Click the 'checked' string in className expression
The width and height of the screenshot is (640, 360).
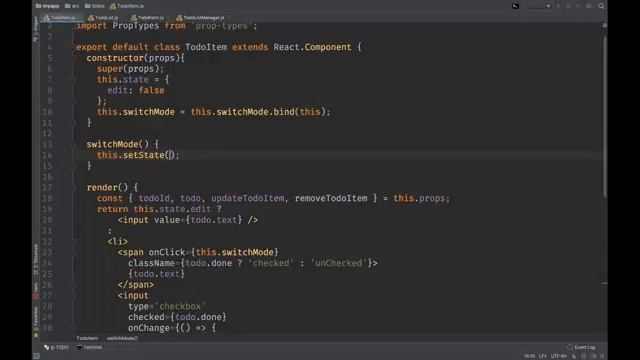click(x=271, y=263)
